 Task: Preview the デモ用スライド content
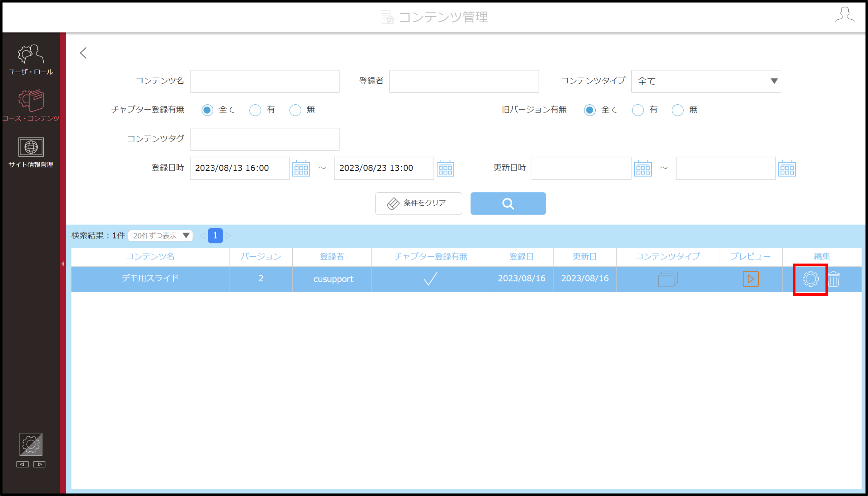pyautogui.click(x=750, y=279)
